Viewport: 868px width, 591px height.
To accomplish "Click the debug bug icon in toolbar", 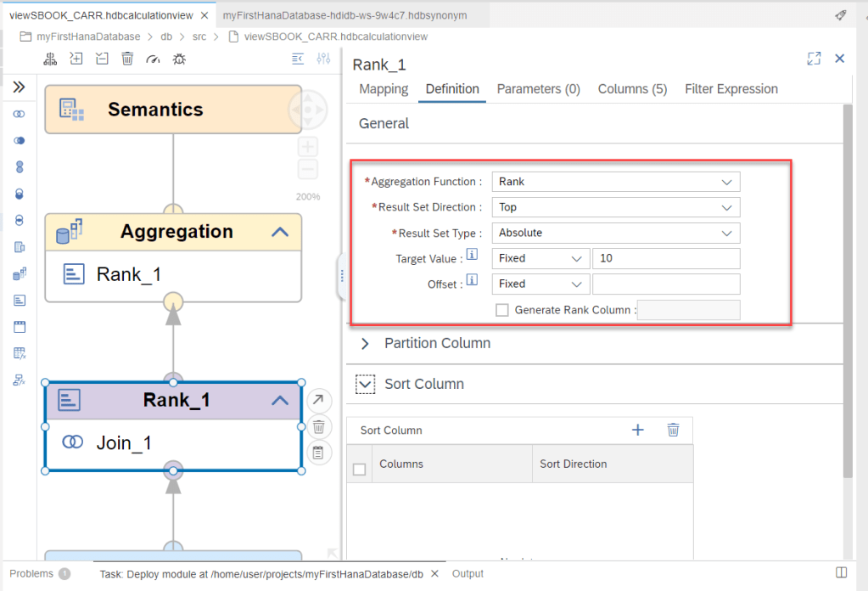I will point(179,59).
